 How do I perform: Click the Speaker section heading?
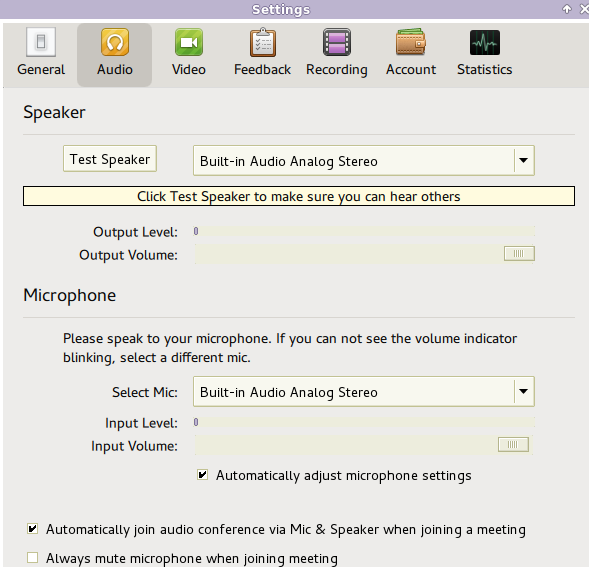tap(54, 112)
